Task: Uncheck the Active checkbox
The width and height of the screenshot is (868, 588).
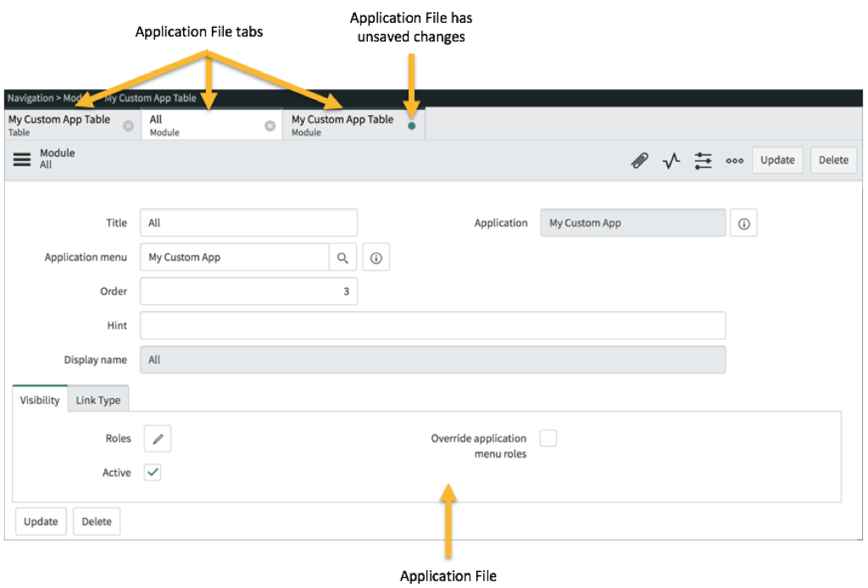Action: click(x=153, y=472)
